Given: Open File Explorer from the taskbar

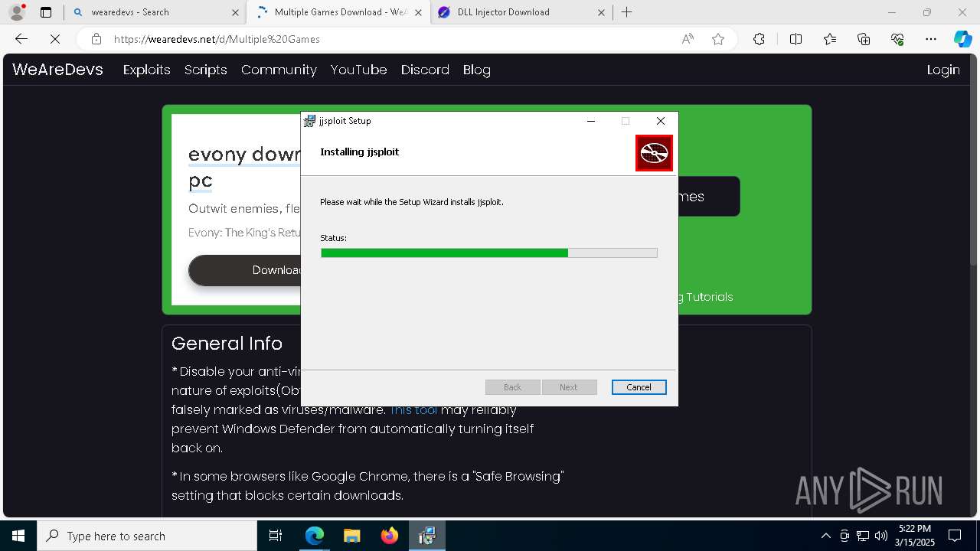Looking at the screenshot, I should (351, 536).
